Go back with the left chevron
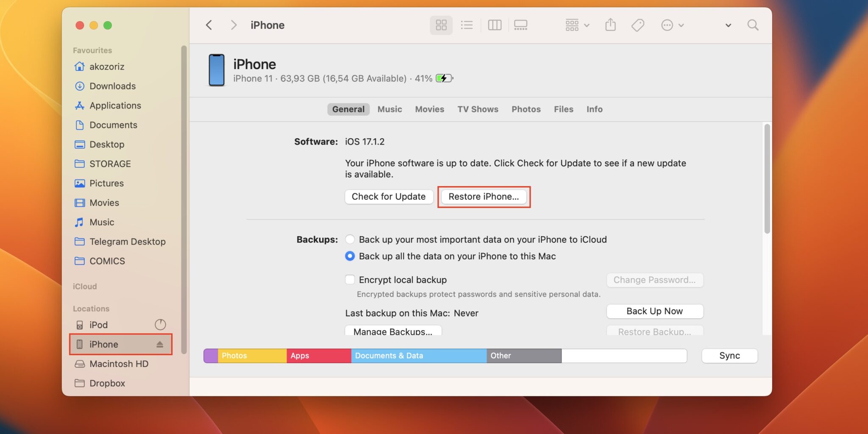The width and height of the screenshot is (868, 434). pyautogui.click(x=209, y=25)
